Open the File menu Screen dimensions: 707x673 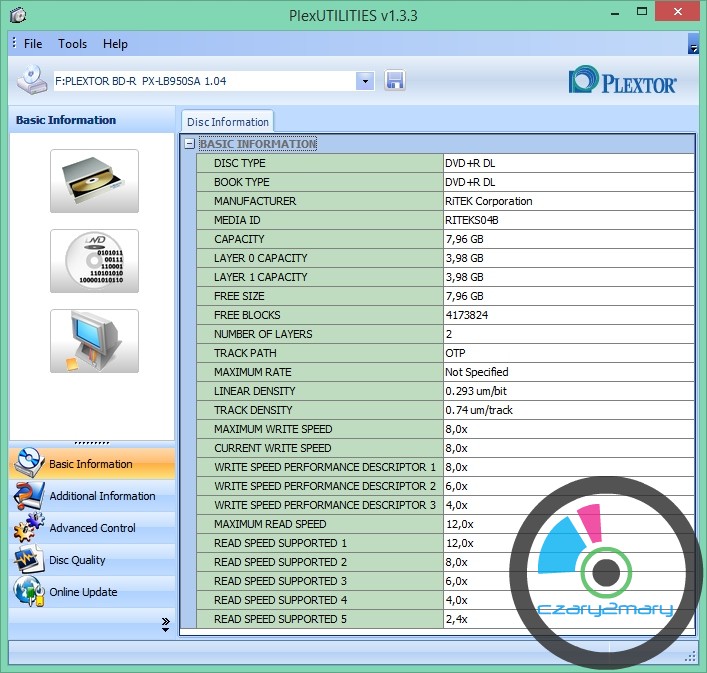[33, 44]
